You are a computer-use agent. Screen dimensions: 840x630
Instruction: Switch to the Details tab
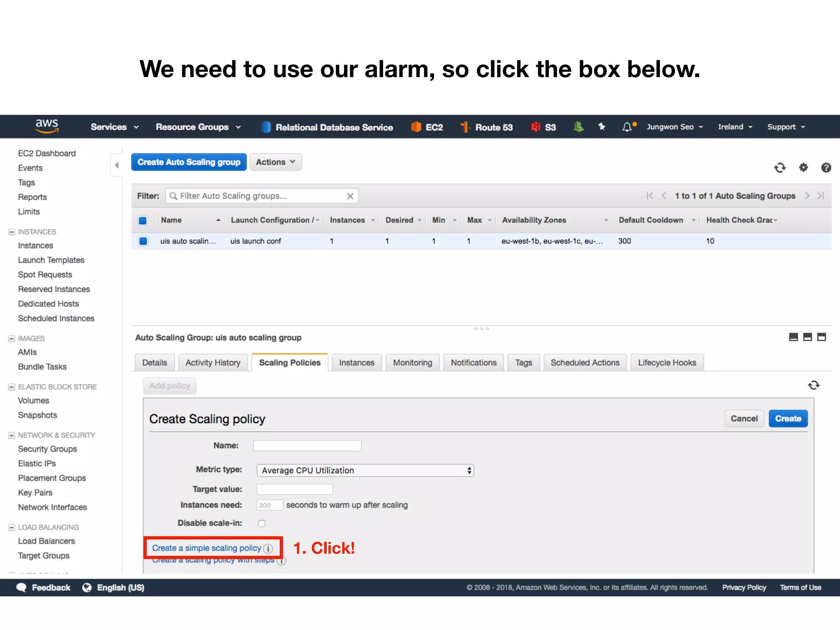[x=155, y=363]
